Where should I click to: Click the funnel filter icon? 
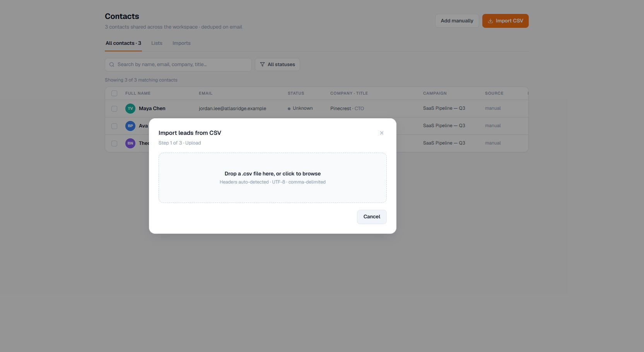point(262,65)
